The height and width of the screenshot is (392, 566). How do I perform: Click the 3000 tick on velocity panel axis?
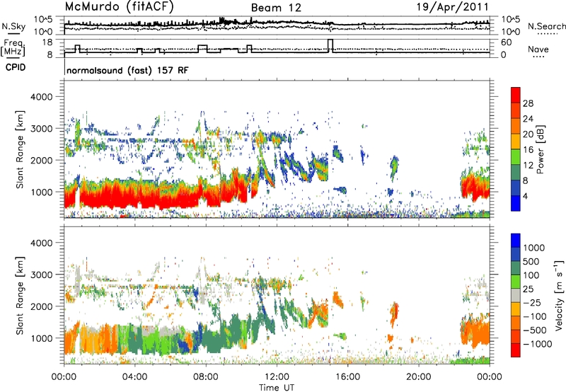(41, 275)
